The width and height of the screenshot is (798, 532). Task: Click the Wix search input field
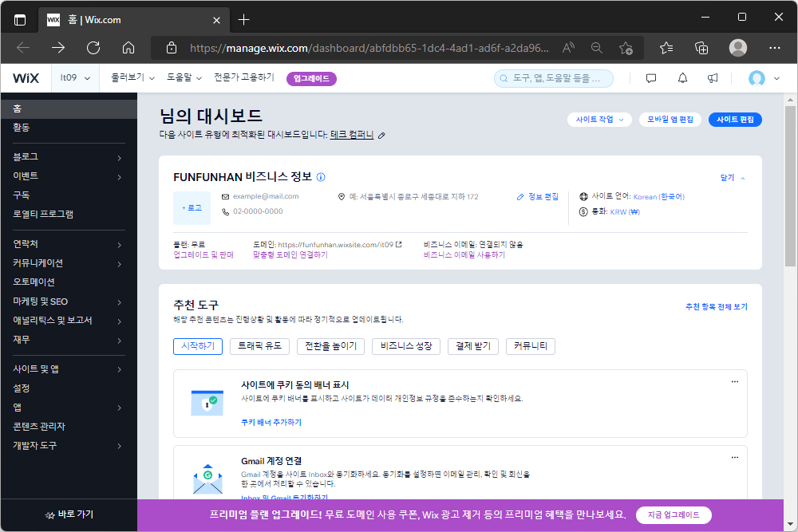coord(554,78)
